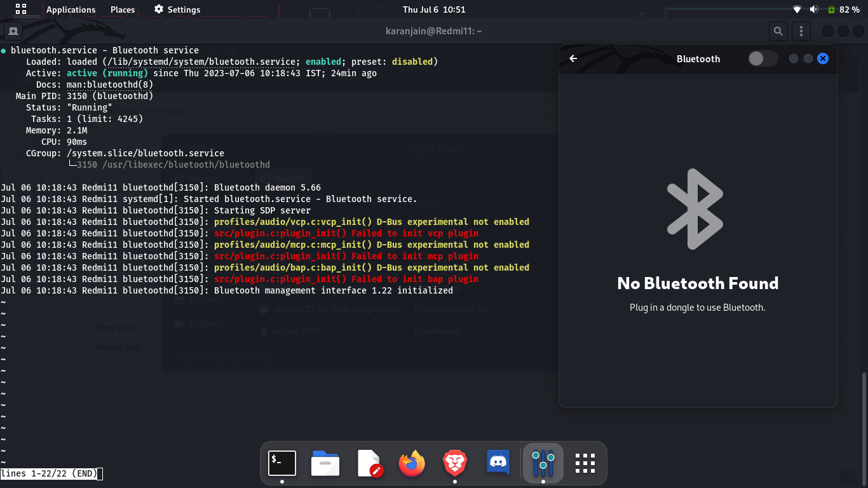This screenshot has width=868, height=488.
Task: Go back from the Bluetooth panel
Action: coord(573,58)
